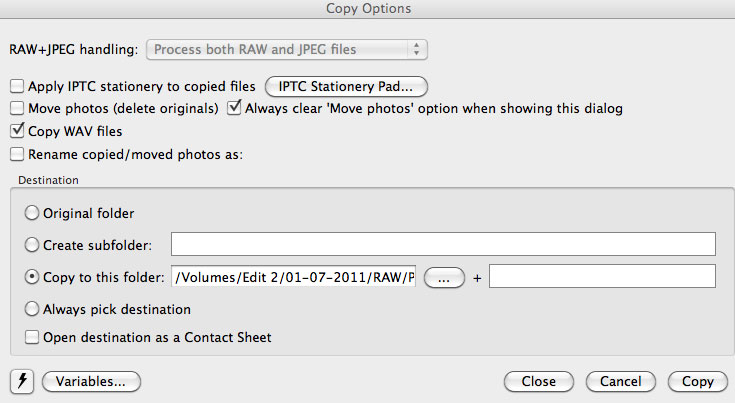This screenshot has height=403, width=735.
Task: Open the IPTC Stationery Pad
Action: pyautogui.click(x=346, y=87)
